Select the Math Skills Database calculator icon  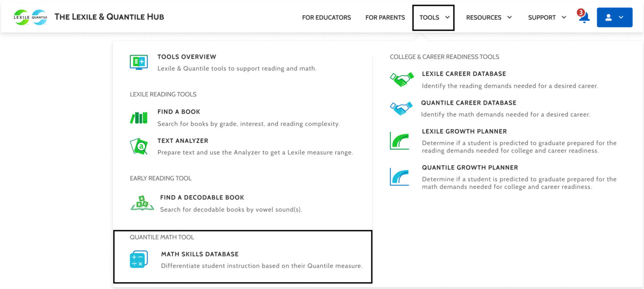139,259
